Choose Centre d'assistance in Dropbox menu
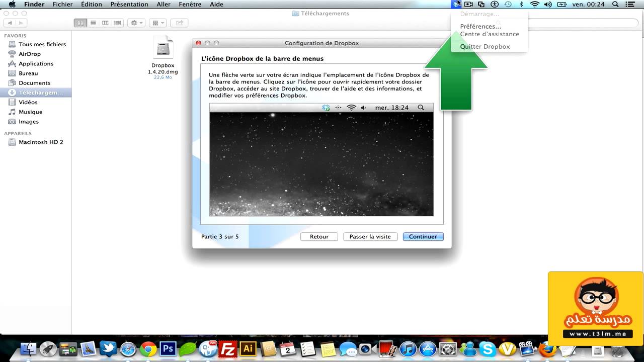Image resolution: width=644 pixels, height=362 pixels. [x=490, y=34]
